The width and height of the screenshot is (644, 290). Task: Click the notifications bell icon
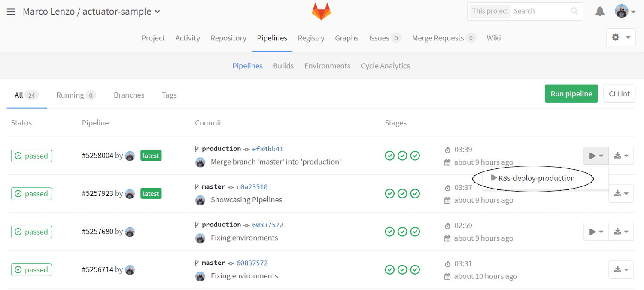[x=600, y=12]
